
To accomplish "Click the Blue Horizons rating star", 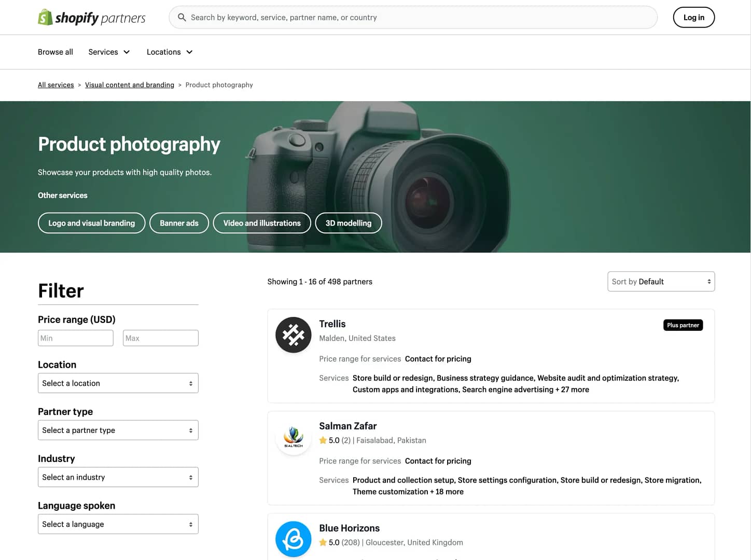I will click(x=323, y=542).
